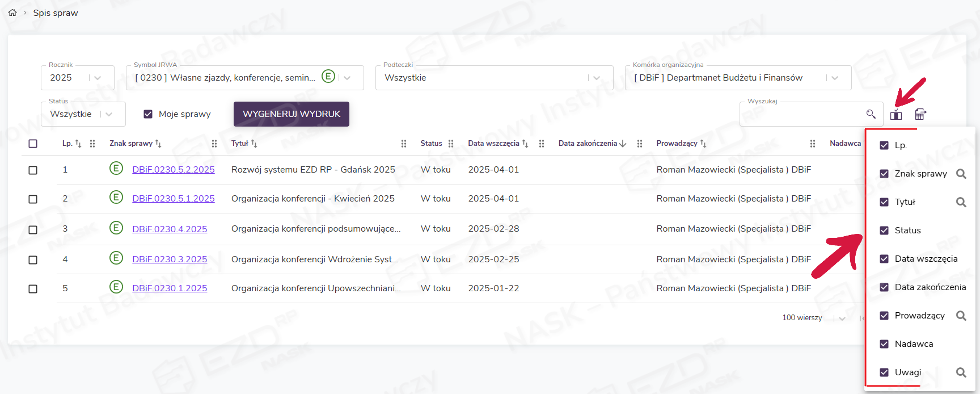Click the drag handle of Tytuł column
Viewport: 980px width, 394px height.
[x=404, y=144]
